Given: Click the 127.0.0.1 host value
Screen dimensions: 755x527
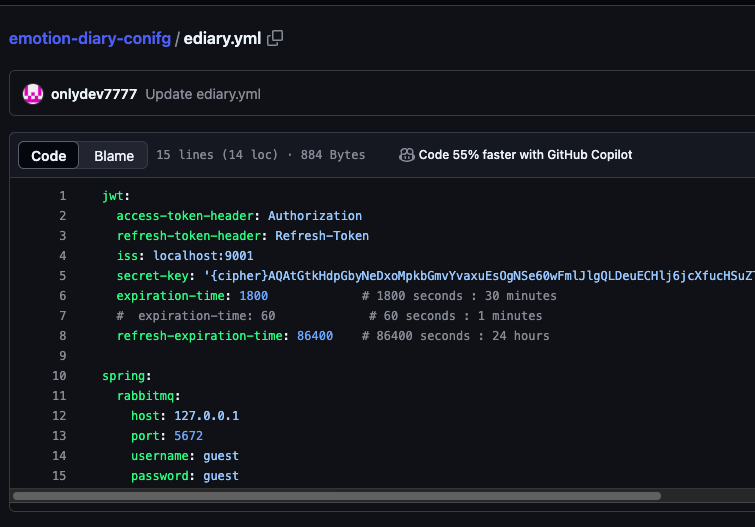Looking at the screenshot, I should 207,416.
